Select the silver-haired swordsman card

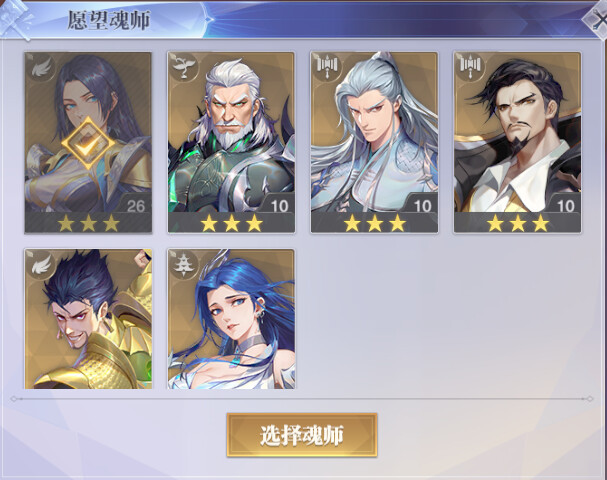(x=374, y=142)
